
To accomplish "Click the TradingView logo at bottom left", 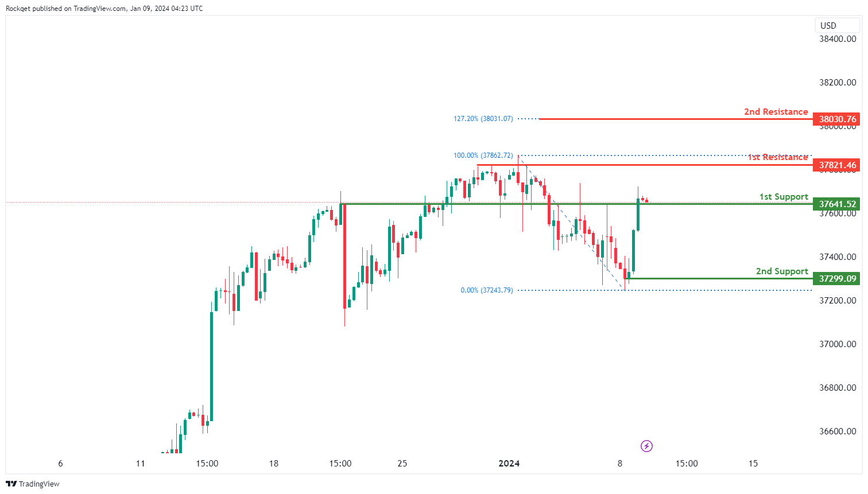I will [33, 484].
